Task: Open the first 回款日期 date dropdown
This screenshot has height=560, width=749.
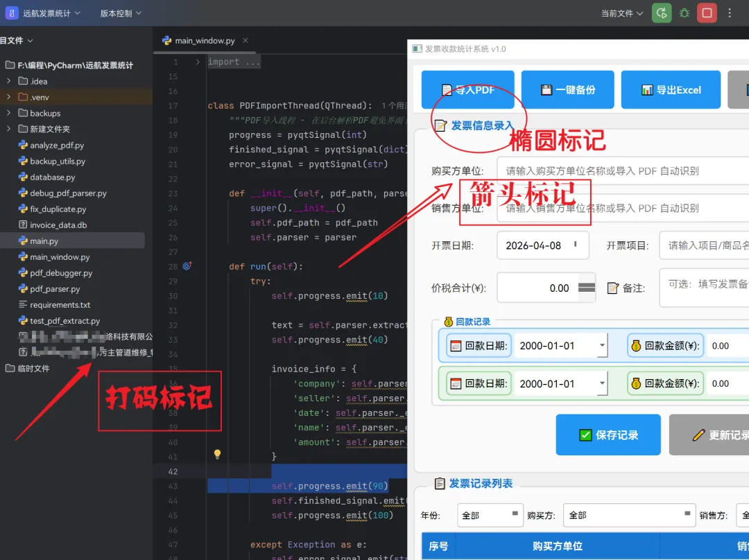Action: pyautogui.click(x=602, y=345)
